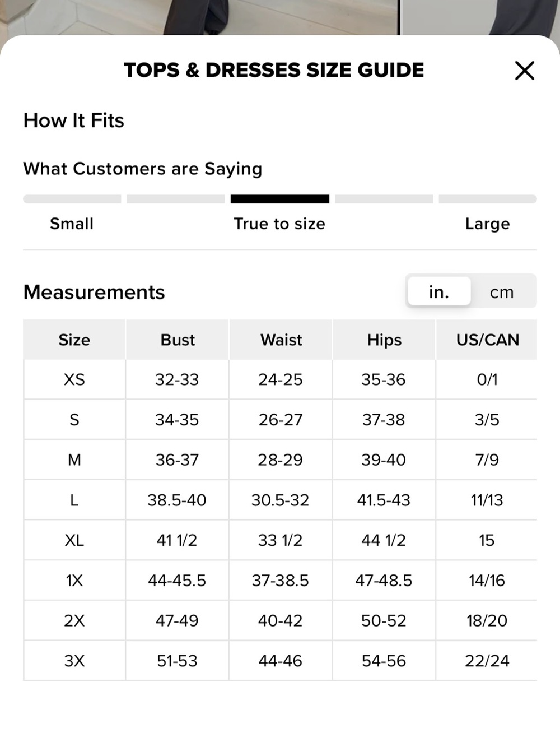Select the 3X size row
This screenshot has width=560, height=747.
click(x=280, y=661)
